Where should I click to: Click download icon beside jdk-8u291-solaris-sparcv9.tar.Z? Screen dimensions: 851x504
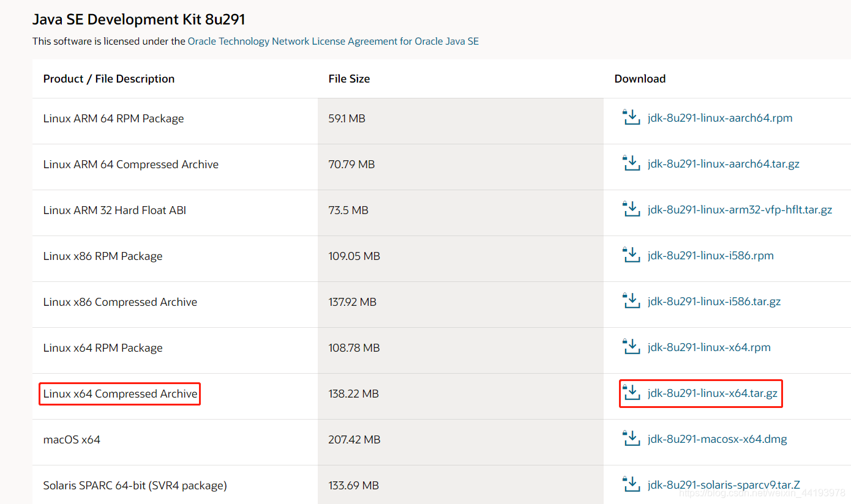pyautogui.click(x=631, y=484)
